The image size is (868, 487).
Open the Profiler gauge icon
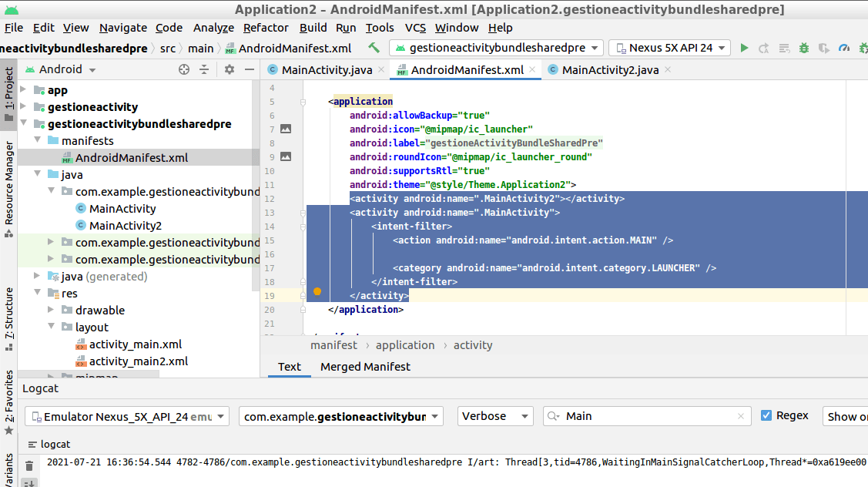pyautogui.click(x=843, y=49)
